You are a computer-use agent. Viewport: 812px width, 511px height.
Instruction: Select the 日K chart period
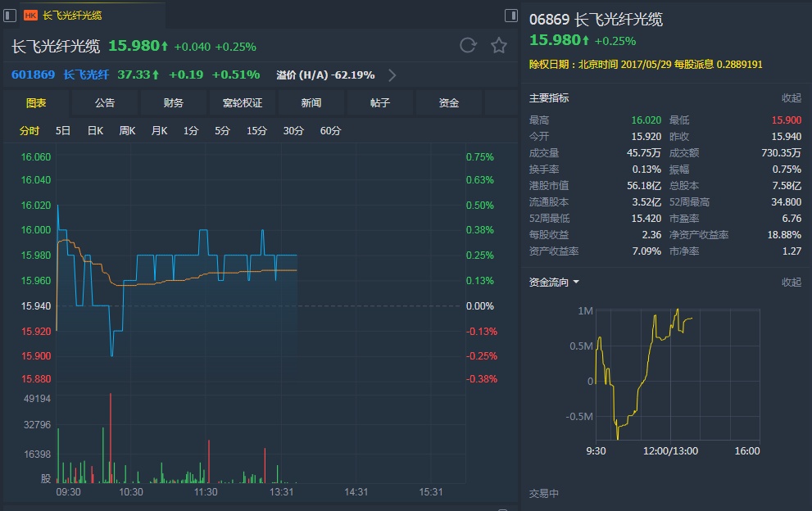click(95, 131)
